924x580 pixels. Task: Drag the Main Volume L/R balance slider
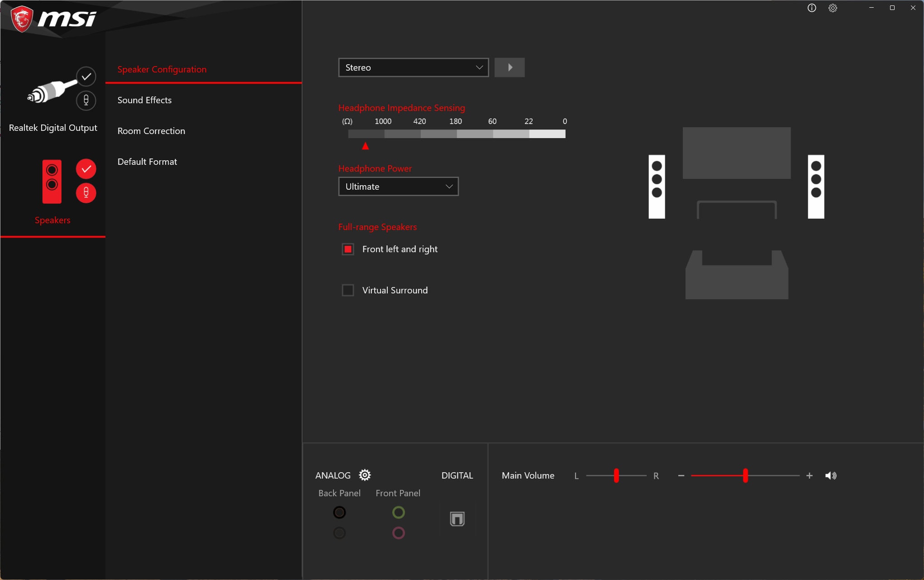pos(615,475)
